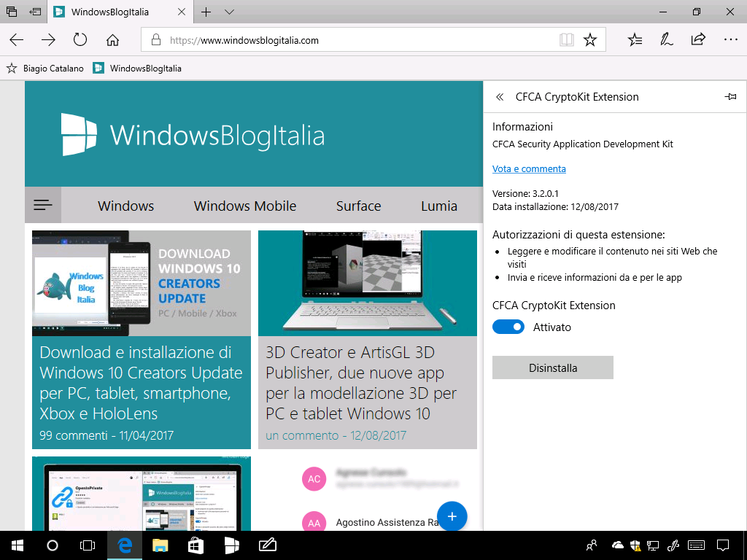Open the pen notes app in taskbar
Viewport: 747px width, 560px height.
pyautogui.click(x=267, y=545)
